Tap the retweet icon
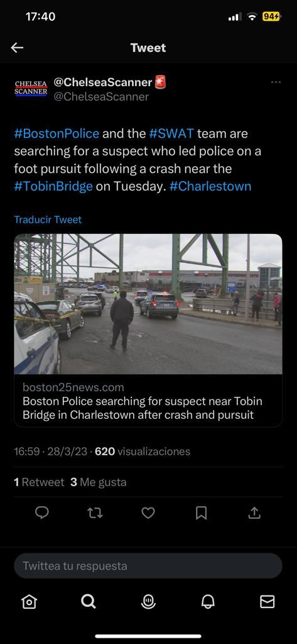The height and width of the screenshot is (644, 297). [95, 513]
